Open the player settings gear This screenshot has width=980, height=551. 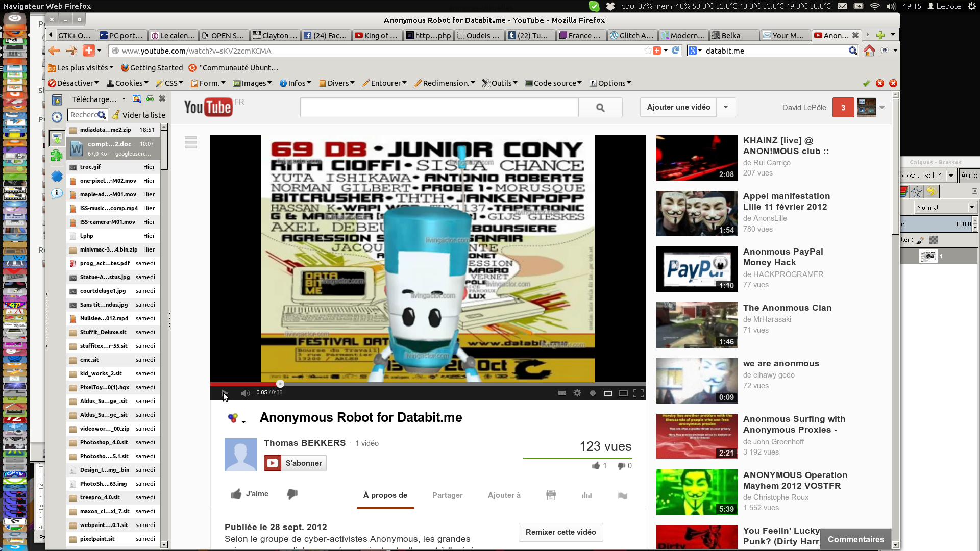click(577, 393)
